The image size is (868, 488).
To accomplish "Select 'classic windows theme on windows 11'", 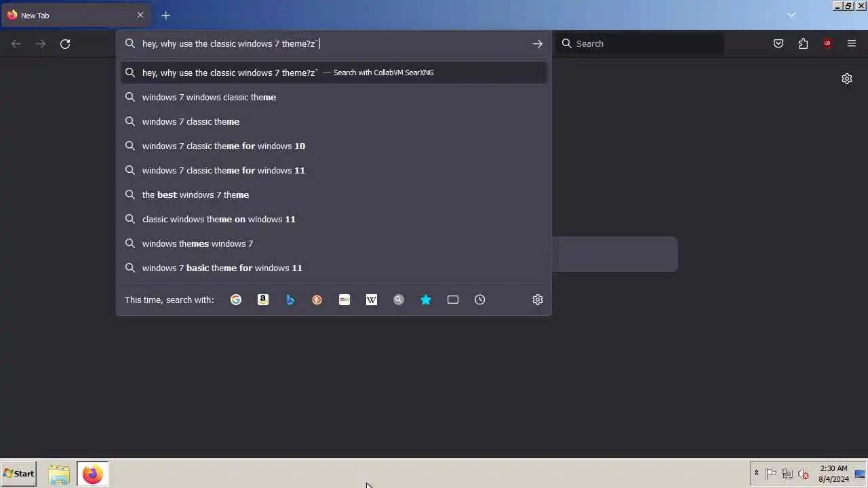I will pyautogui.click(x=334, y=219).
